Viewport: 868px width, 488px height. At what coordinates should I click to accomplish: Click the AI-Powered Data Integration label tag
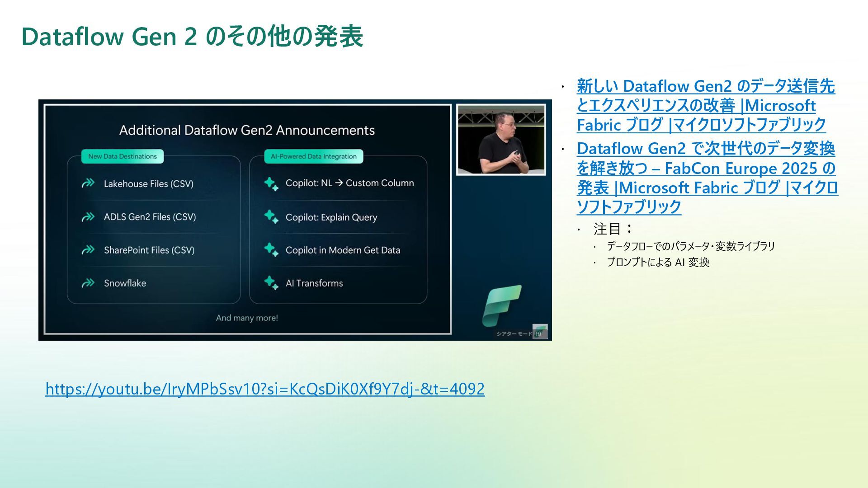click(x=313, y=156)
